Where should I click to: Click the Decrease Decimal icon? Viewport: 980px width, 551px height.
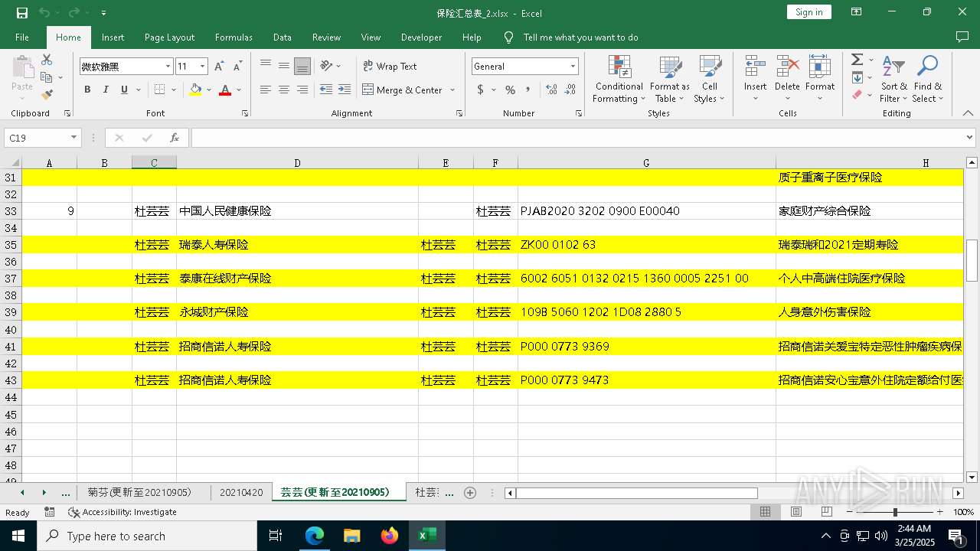[x=570, y=90]
